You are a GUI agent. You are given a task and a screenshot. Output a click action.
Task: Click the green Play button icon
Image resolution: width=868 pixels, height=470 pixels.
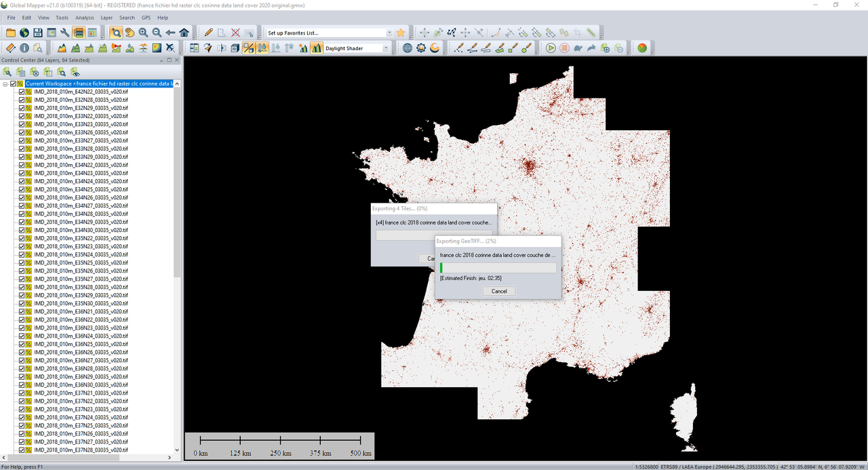(x=551, y=48)
